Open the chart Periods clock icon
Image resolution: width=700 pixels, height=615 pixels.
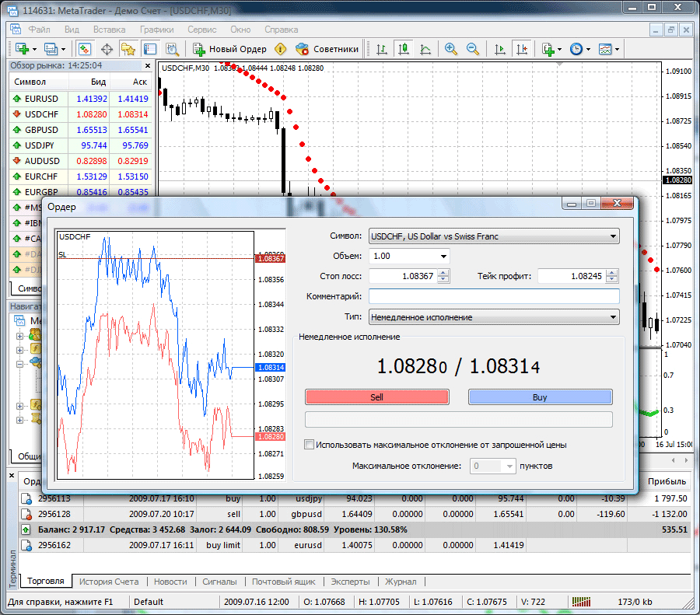tap(576, 49)
